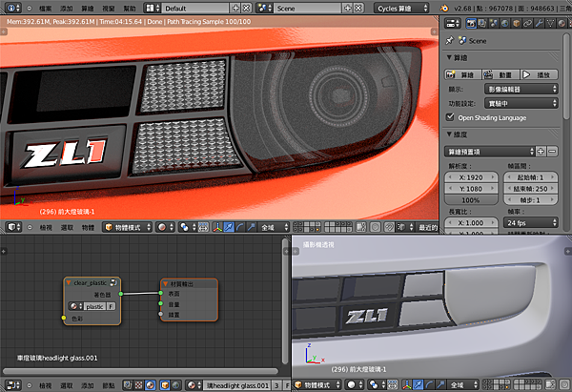Screen dimensions: 572x392
Task: Toggle node editor object shader nodes cube button
Action: [x=165, y=385]
